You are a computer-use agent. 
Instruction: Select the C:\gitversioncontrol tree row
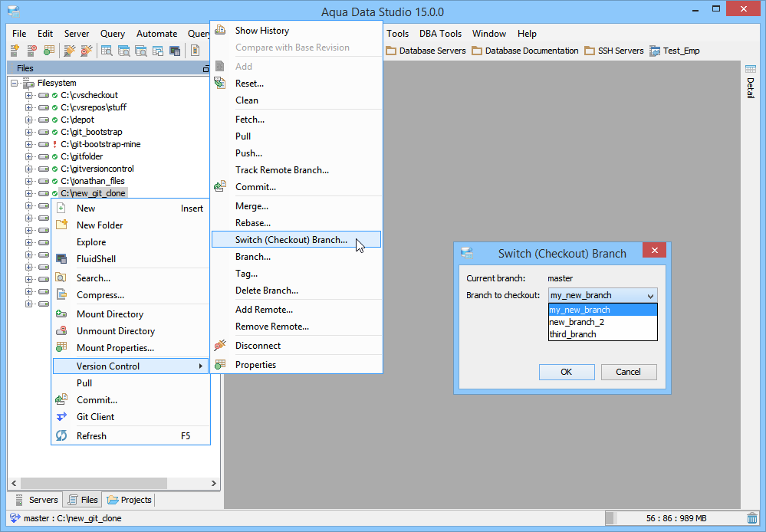97,169
